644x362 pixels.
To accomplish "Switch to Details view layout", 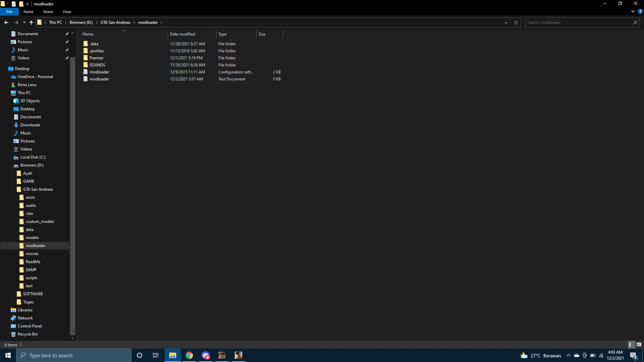I will click(x=631, y=345).
